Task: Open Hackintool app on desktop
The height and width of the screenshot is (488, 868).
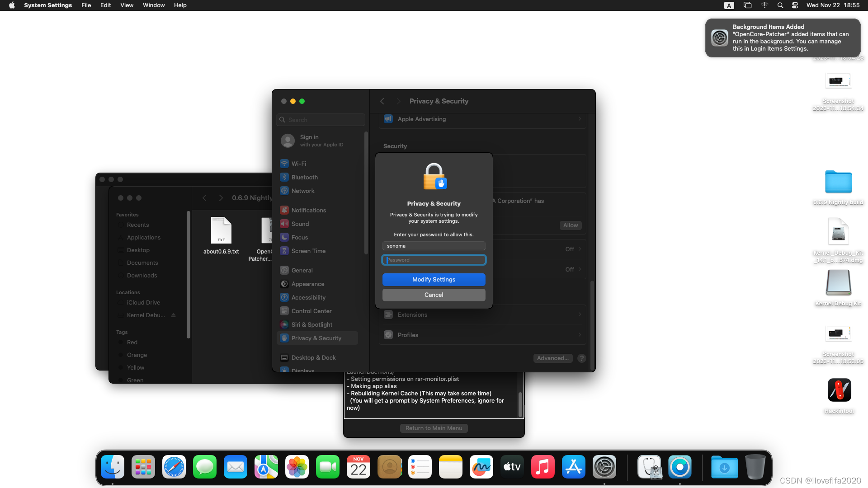Action: pyautogui.click(x=839, y=390)
